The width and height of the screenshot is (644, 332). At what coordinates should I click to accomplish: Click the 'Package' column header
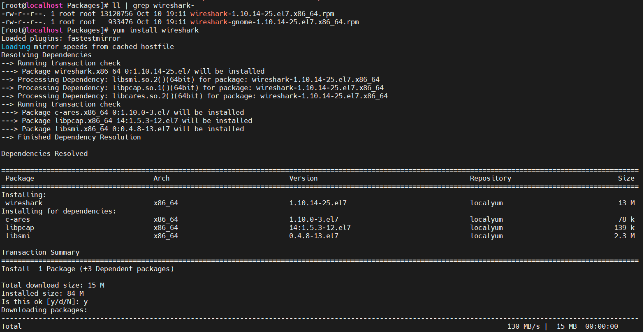click(x=20, y=178)
